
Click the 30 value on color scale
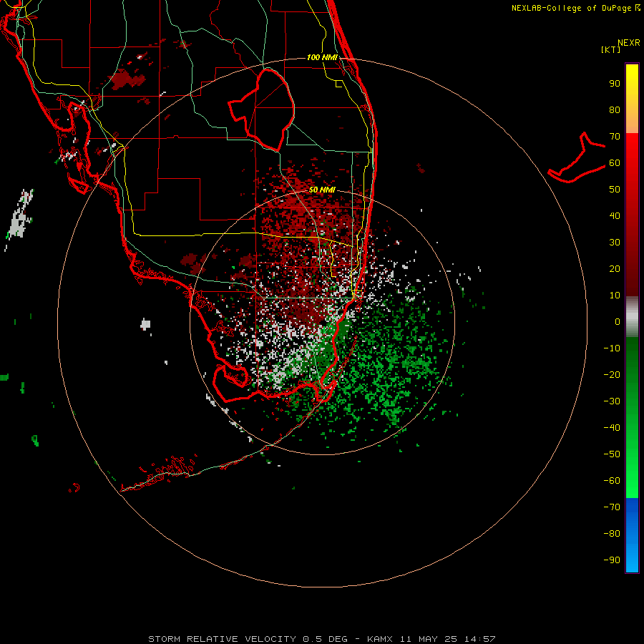615,243
